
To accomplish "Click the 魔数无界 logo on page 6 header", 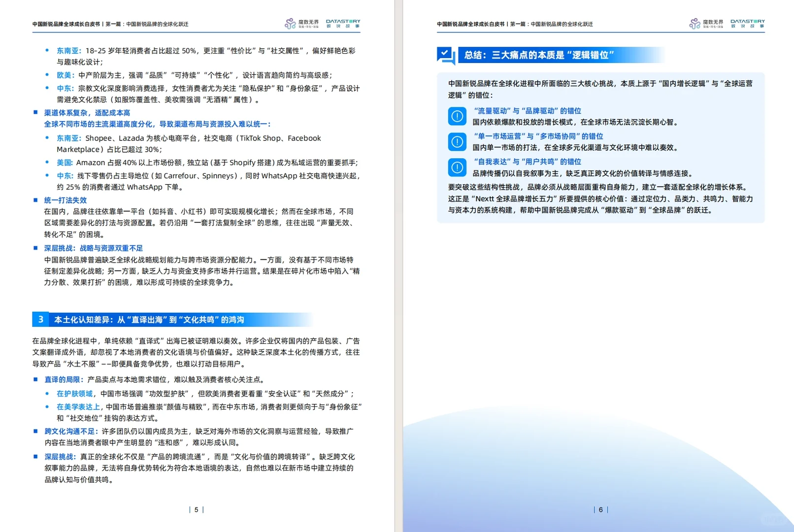I will coord(706,23).
